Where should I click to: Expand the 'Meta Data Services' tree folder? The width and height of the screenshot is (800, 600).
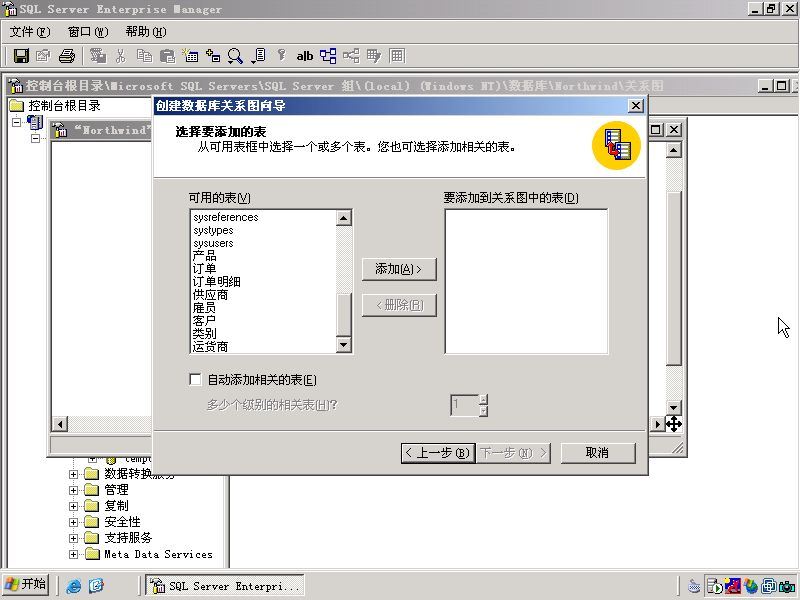pos(73,554)
